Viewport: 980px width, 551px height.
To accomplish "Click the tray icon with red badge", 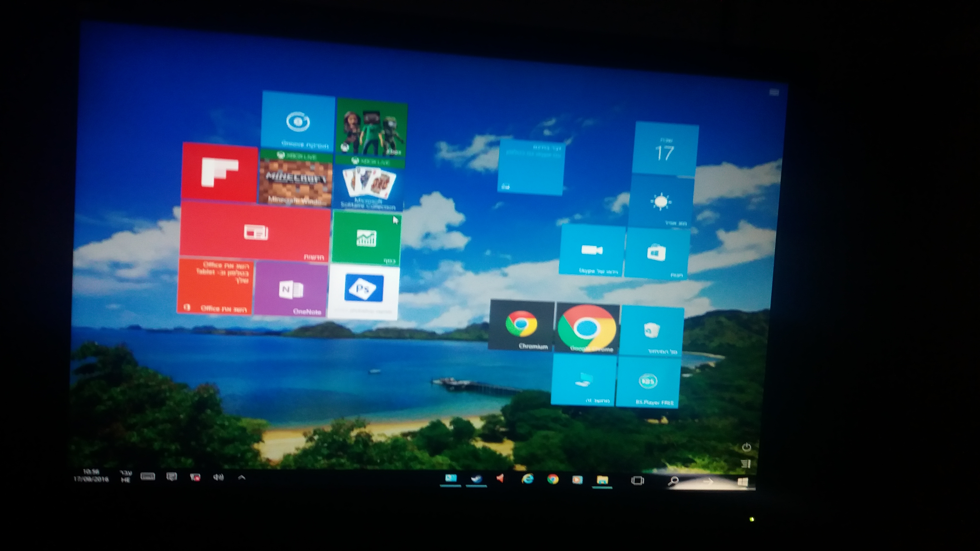I will (x=195, y=477).
